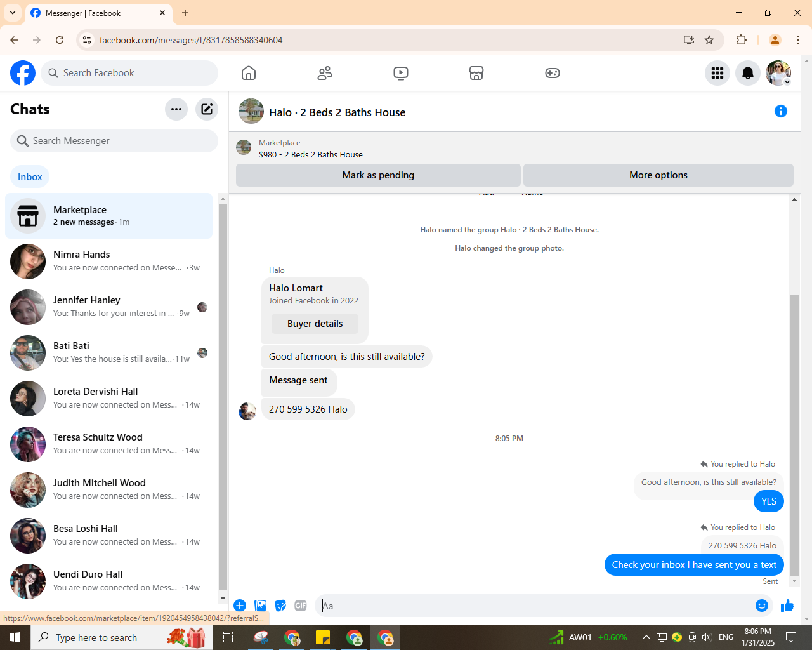Screen dimensions: 812x650
Task: Open chat with Teresa Schultz Wood
Action: (x=109, y=444)
